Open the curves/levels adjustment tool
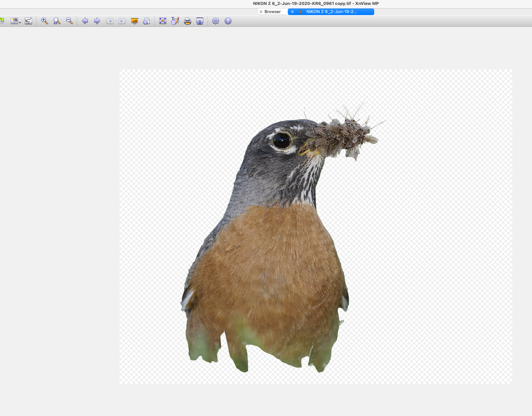Viewport: 532px width, 416px height. (x=28, y=21)
